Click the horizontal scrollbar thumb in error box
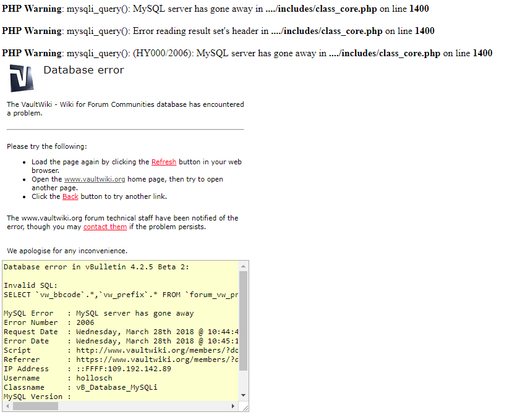Screen dimensions: 512x420 [x=35, y=406]
